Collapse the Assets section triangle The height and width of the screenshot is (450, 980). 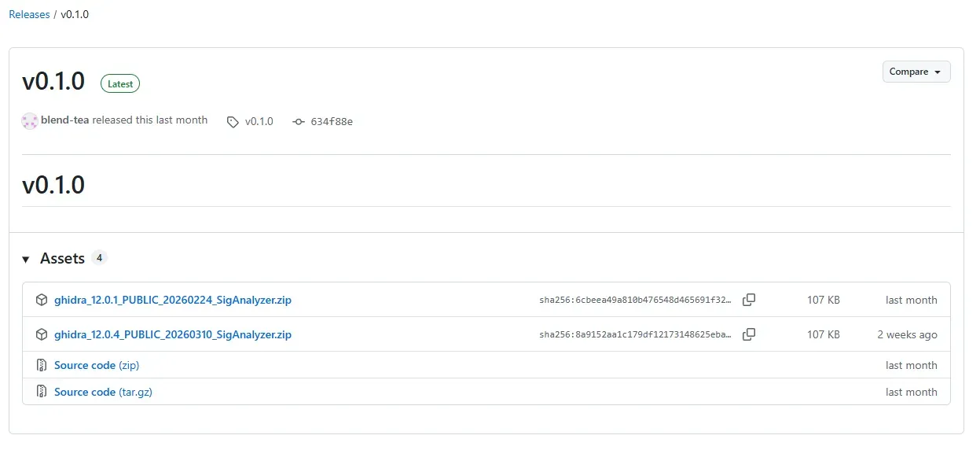(26, 259)
